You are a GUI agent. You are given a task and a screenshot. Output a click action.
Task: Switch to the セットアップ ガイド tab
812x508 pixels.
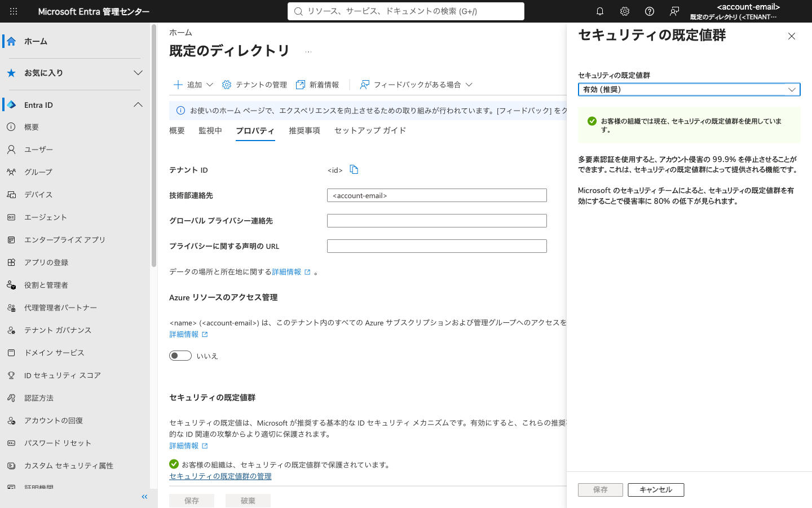click(370, 130)
